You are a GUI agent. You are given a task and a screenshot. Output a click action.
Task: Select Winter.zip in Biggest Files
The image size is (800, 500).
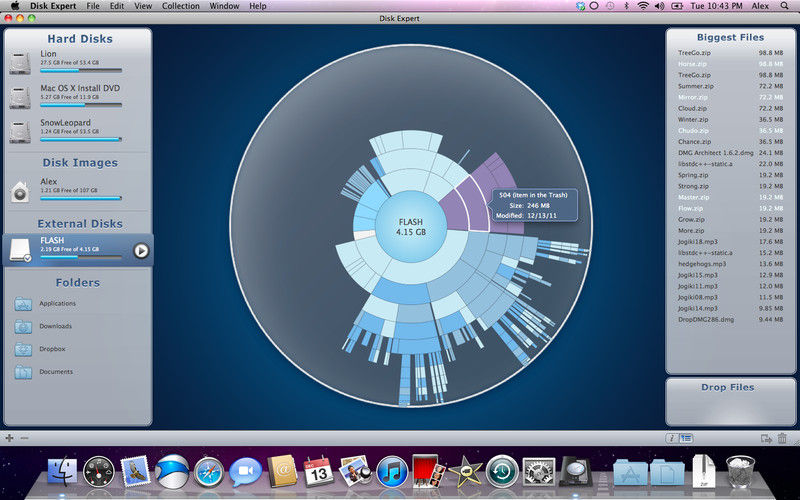(x=730, y=119)
